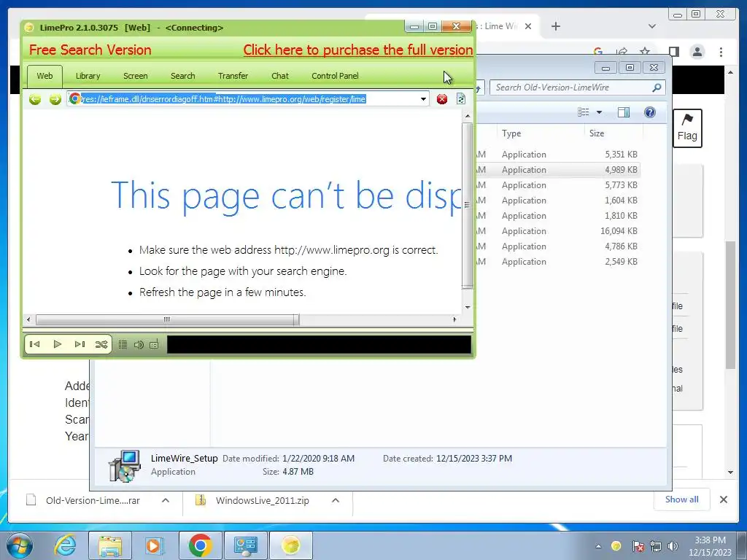The width and height of the screenshot is (747, 560).
Task: Open the Chat tab
Action: pyautogui.click(x=280, y=76)
